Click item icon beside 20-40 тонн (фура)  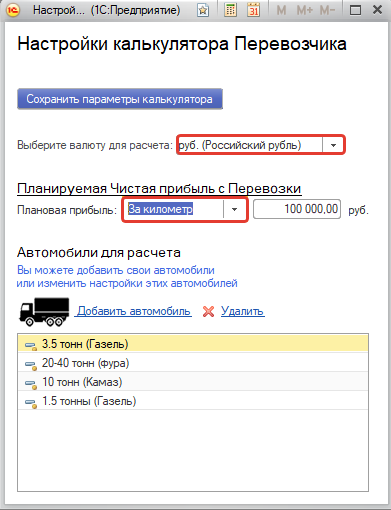click(31, 365)
